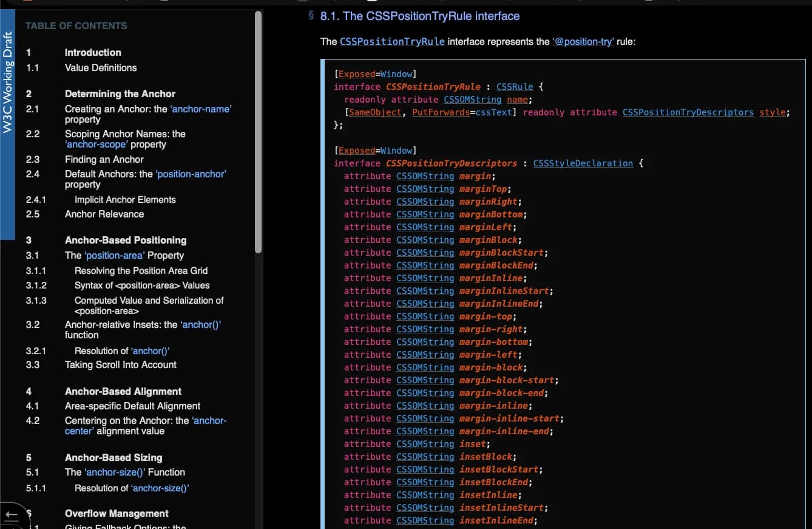Click the CSSRule link in the interface declaration
The image size is (812, 529).
(x=515, y=87)
